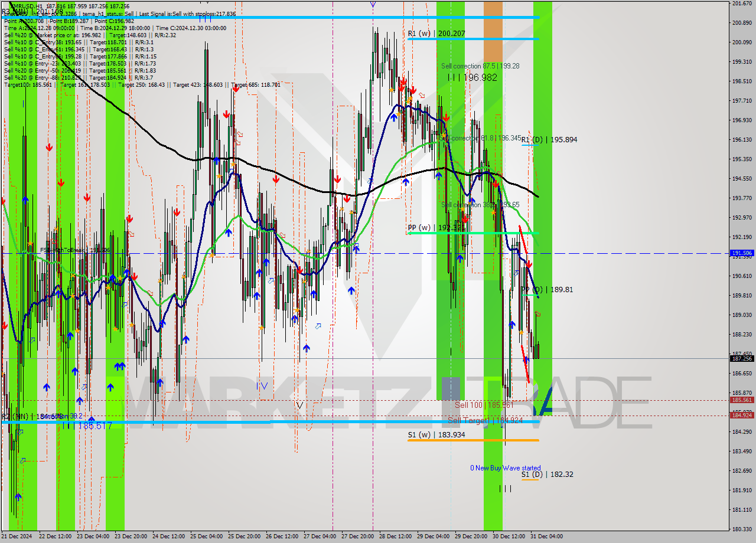Click the 201.670 price scale value
Viewport: 756px width, 543px height.
741,4
